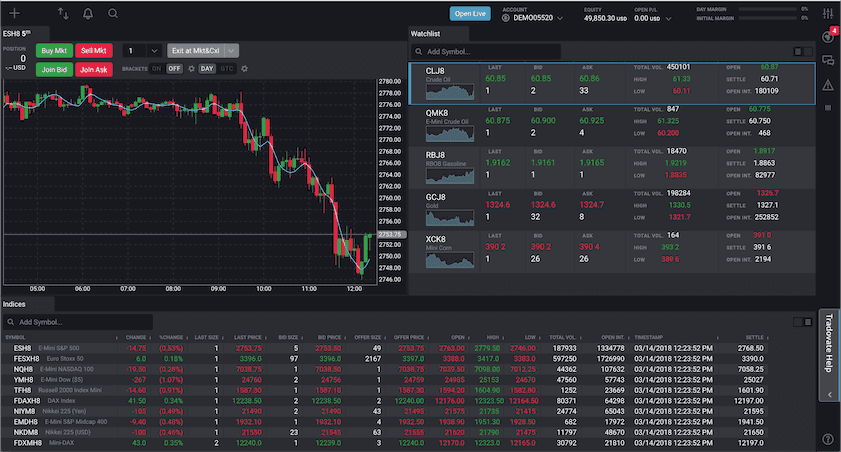841x452 pixels.
Task: Click the warning triangle icon in right sidebar
Action: tap(827, 86)
